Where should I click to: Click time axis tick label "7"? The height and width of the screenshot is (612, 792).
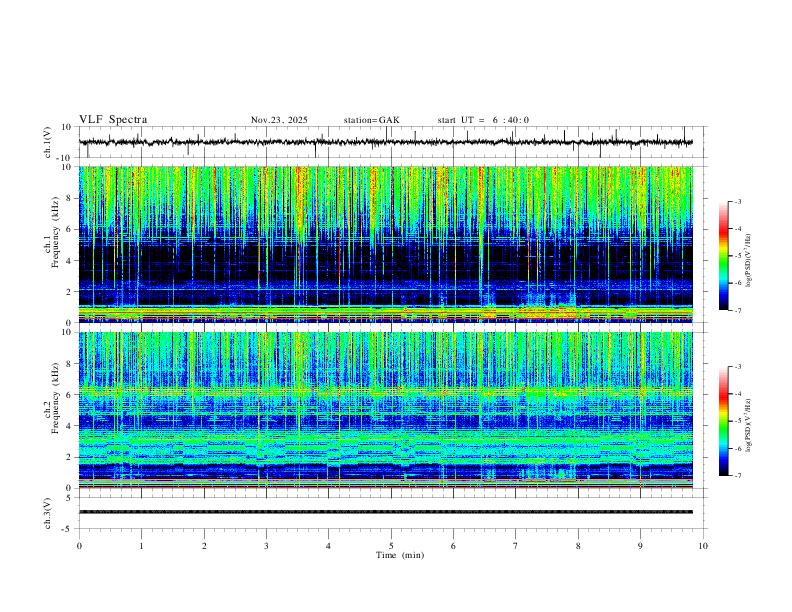click(516, 546)
